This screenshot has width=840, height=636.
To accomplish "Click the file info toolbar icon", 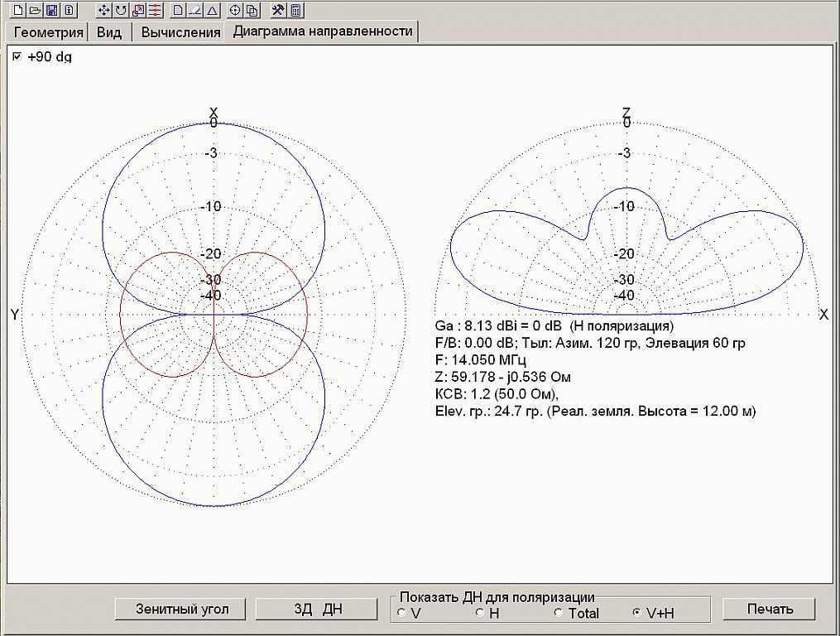I will [x=69, y=10].
